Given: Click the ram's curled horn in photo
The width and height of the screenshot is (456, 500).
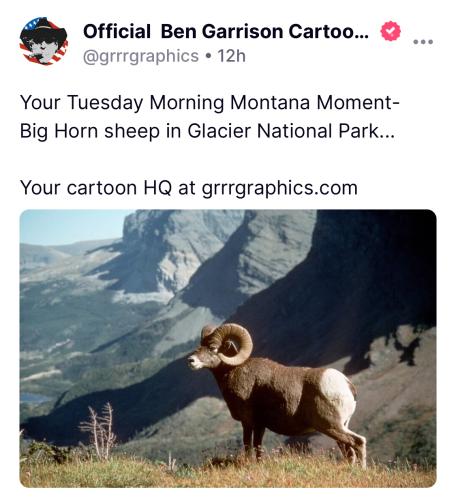Looking at the screenshot, I should coord(233,344).
